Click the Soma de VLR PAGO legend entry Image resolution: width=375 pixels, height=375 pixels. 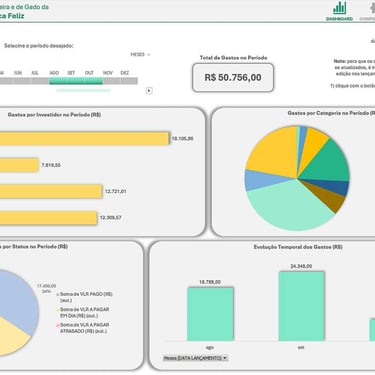(x=85, y=297)
